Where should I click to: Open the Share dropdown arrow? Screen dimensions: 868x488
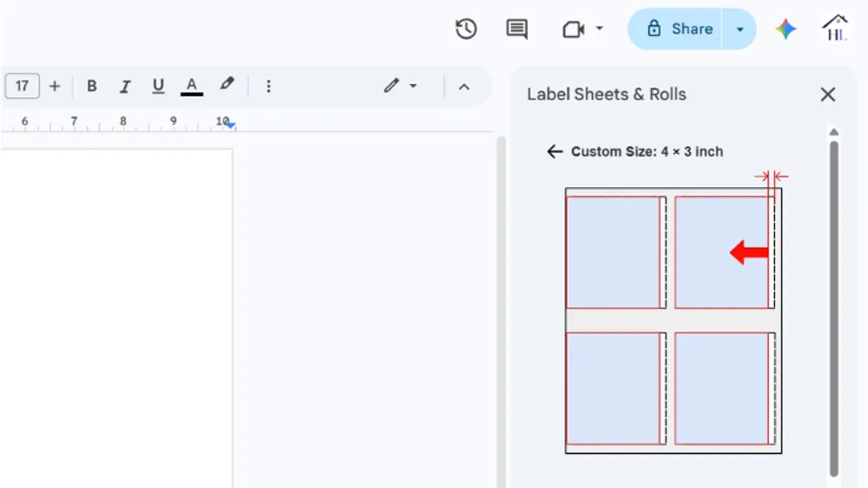740,29
